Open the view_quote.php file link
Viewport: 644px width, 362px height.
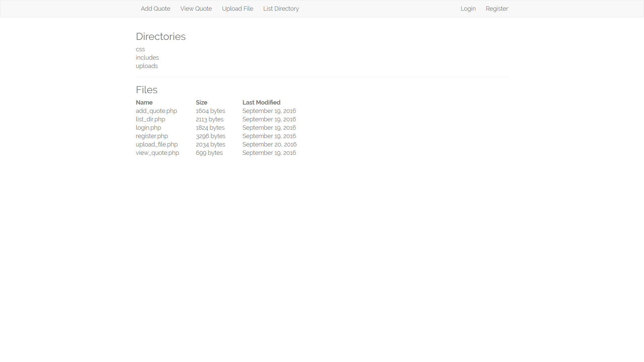click(157, 153)
